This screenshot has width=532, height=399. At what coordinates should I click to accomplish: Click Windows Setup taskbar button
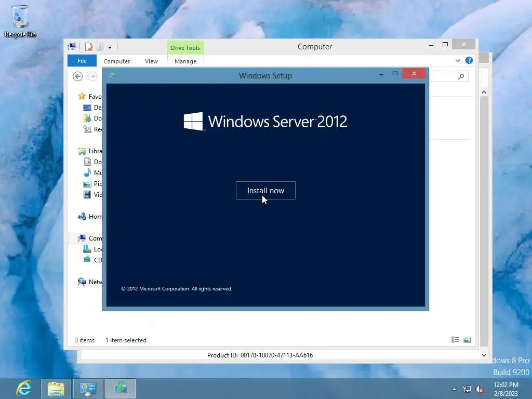tap(121, 389)
